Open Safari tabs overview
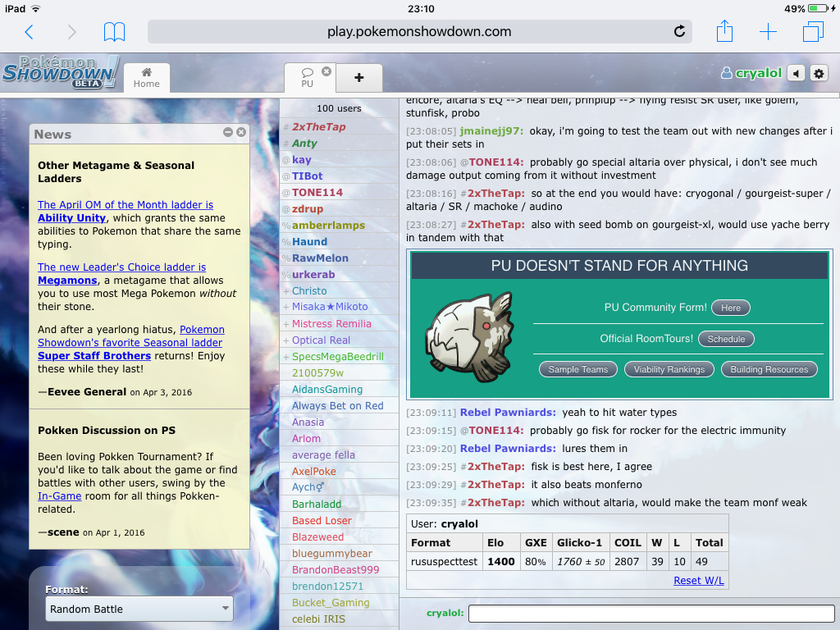Image resolution: width=840 pixels, height=630 pixels. 813,32
